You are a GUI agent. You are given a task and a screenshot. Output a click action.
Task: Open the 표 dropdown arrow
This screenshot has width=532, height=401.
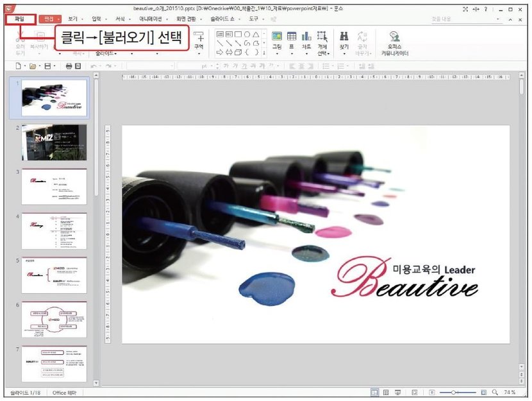point(292,53)
